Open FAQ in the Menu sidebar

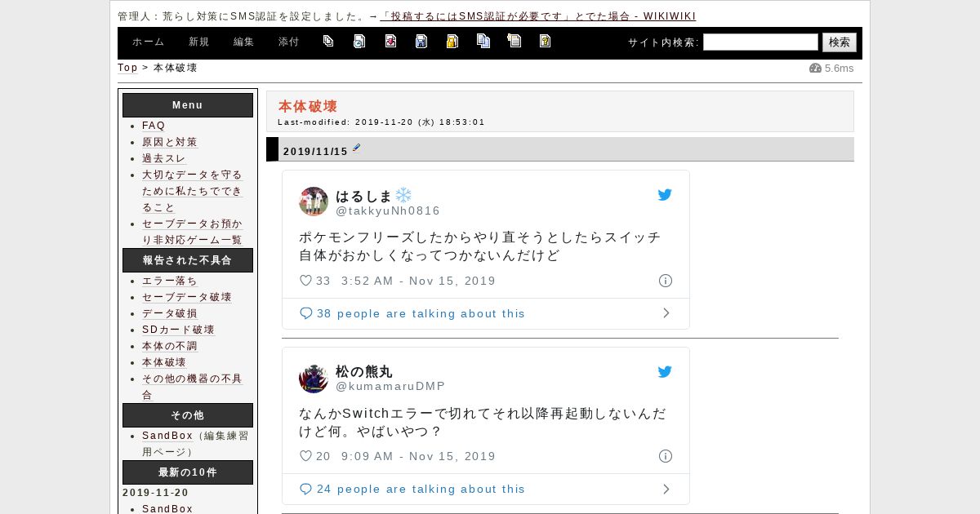coord(154,126)
